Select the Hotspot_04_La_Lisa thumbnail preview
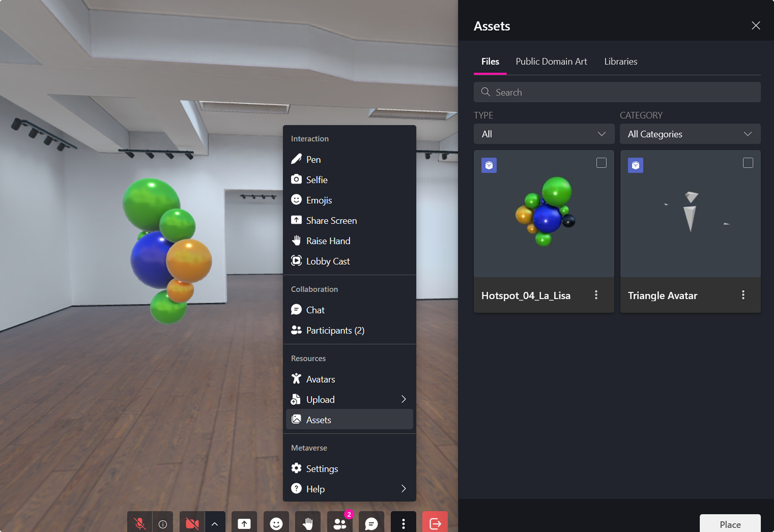The image size is (774, 532). [x=544, y=213]
